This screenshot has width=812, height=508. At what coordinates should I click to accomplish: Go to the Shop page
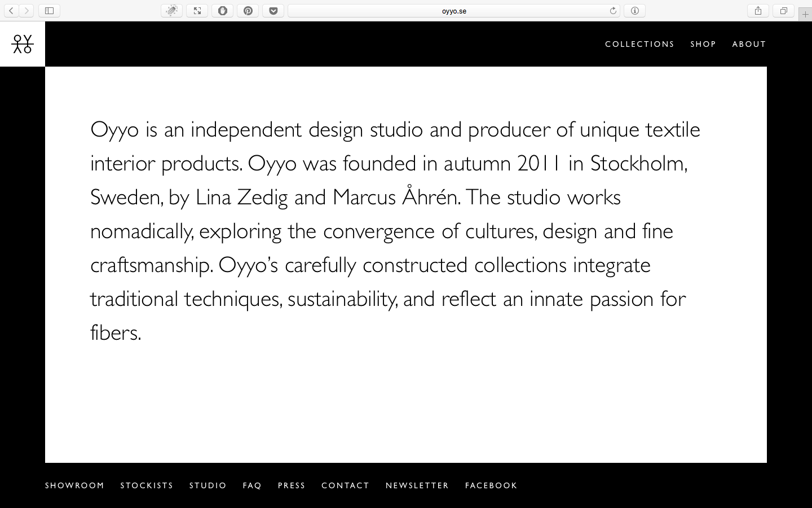[703, 44]
